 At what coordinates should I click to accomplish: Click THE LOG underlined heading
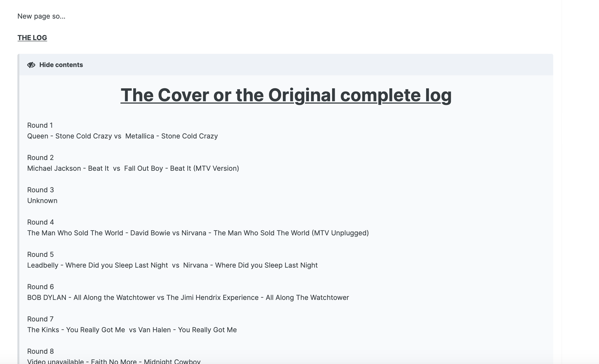tap(32, 38)
